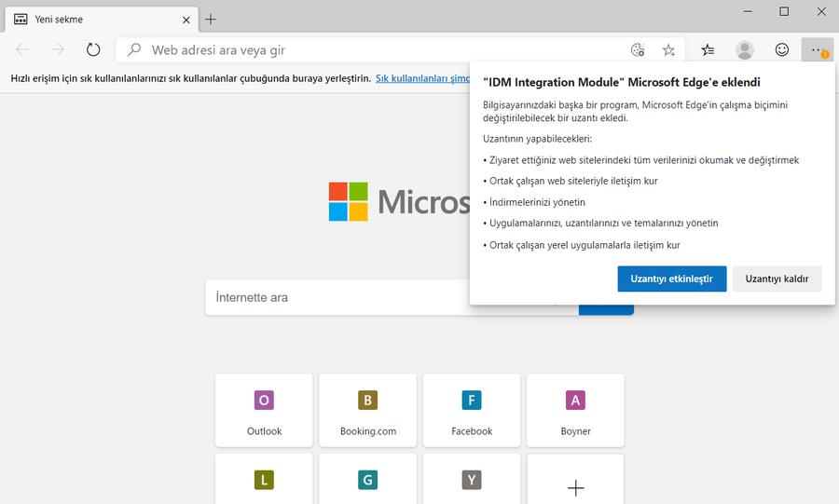Viewport: 839px width, 504px height.
Task: Open the Settings and more menu
Action: (817, 49)
